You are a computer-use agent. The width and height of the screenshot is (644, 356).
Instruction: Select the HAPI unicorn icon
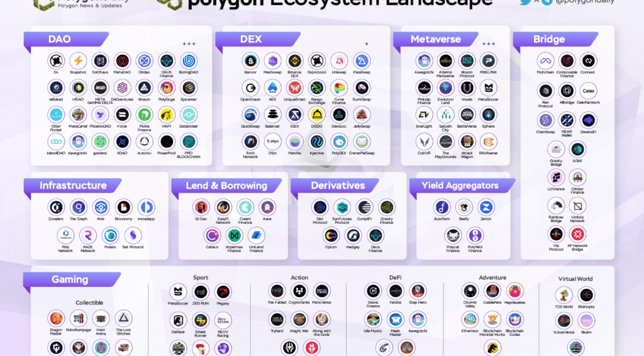[x=166, y=115]
